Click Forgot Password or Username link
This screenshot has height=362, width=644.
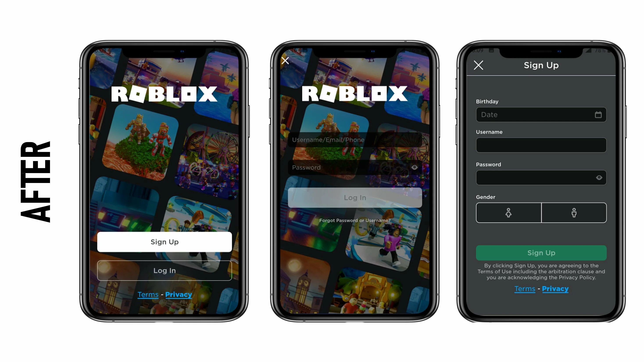coord(354,220)
